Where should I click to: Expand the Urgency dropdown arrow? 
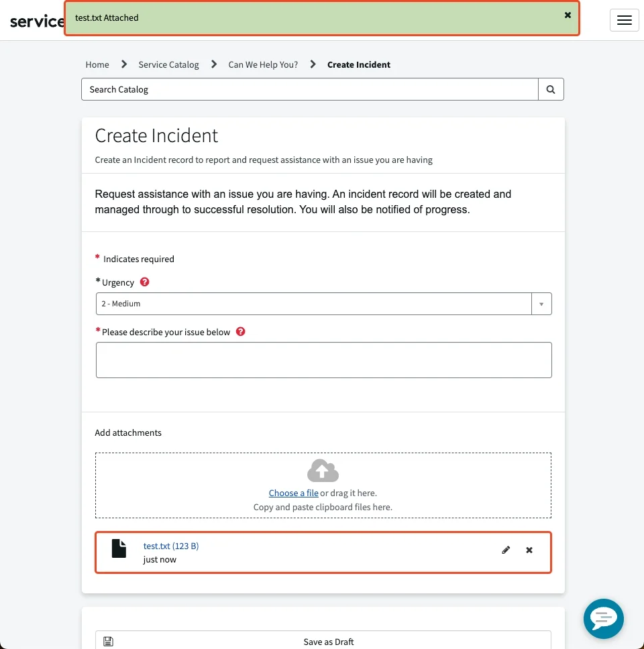click(541, 304)
